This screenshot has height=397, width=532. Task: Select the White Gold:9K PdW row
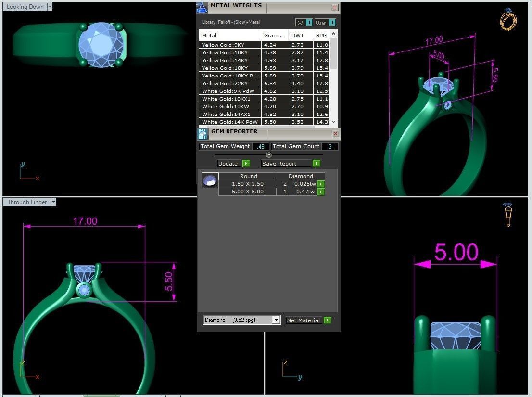tap(264, 91)
